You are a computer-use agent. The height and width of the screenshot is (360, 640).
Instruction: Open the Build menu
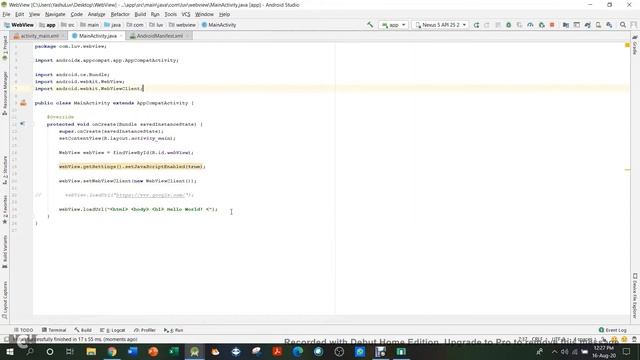140,14
